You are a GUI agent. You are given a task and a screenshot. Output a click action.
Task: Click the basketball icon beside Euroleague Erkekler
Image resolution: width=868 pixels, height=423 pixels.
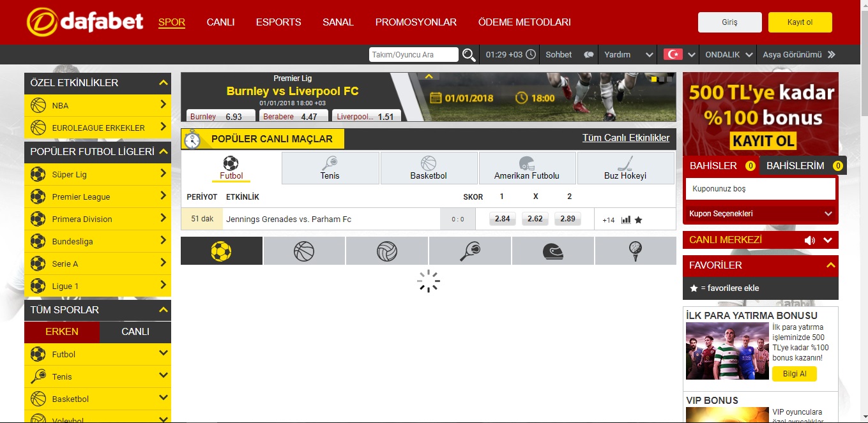[x=38, y=128]
